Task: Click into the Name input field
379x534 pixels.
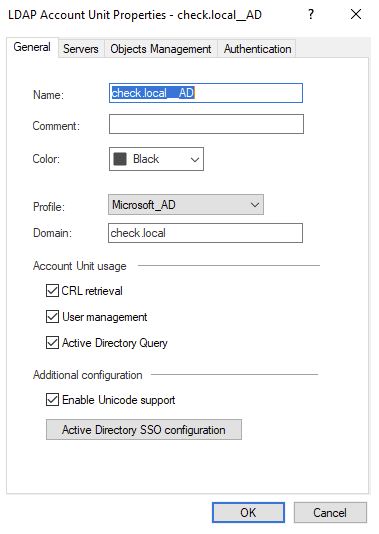Action: click(206, 93)
